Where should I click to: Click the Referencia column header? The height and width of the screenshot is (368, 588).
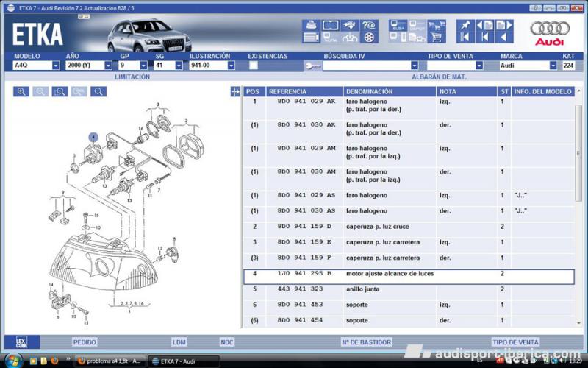(304, 91)
